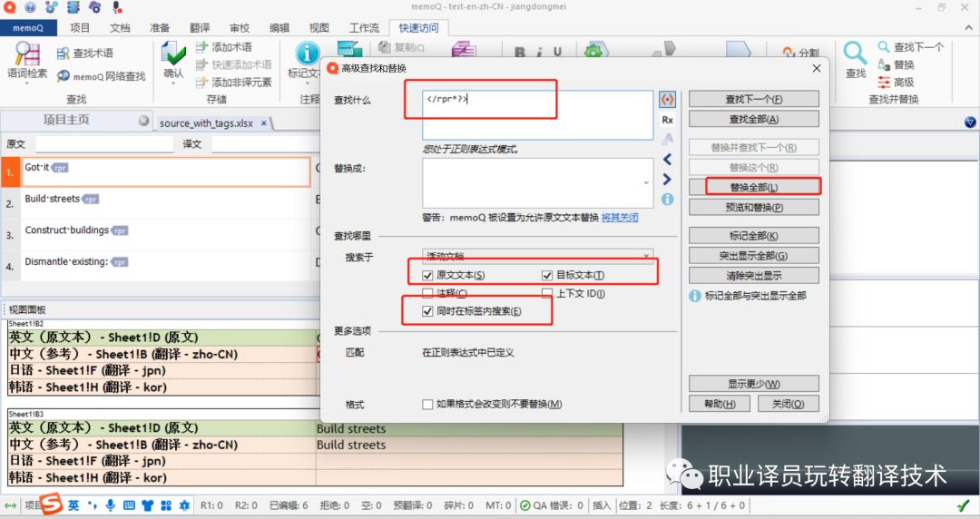
Task: Click the rpr tag in segment 2
Action: tap(91, 200)
